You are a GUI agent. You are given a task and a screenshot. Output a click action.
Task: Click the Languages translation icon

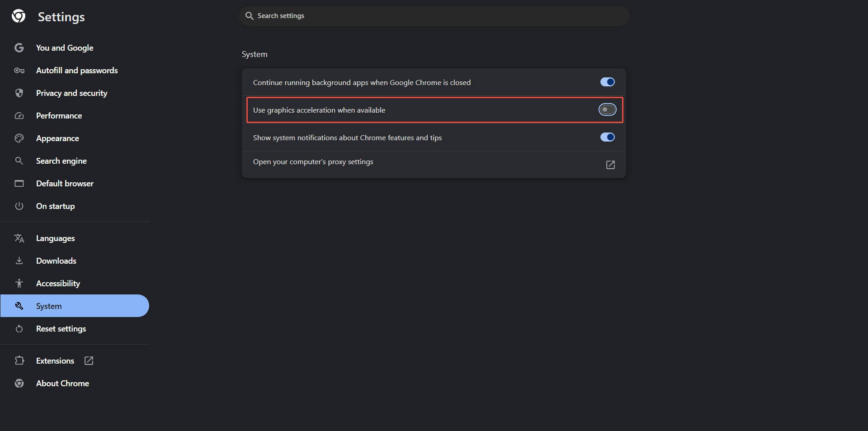[19, 238]
